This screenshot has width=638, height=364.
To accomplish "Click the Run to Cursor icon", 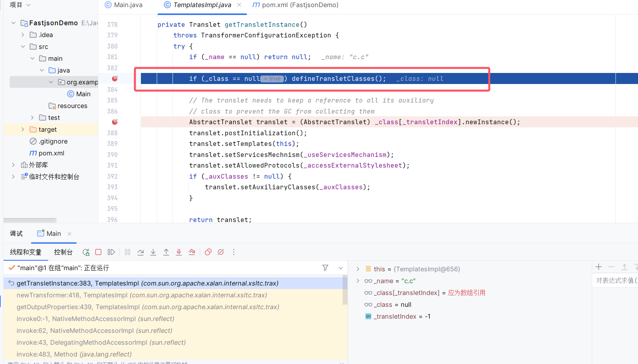I will (192, 252).
